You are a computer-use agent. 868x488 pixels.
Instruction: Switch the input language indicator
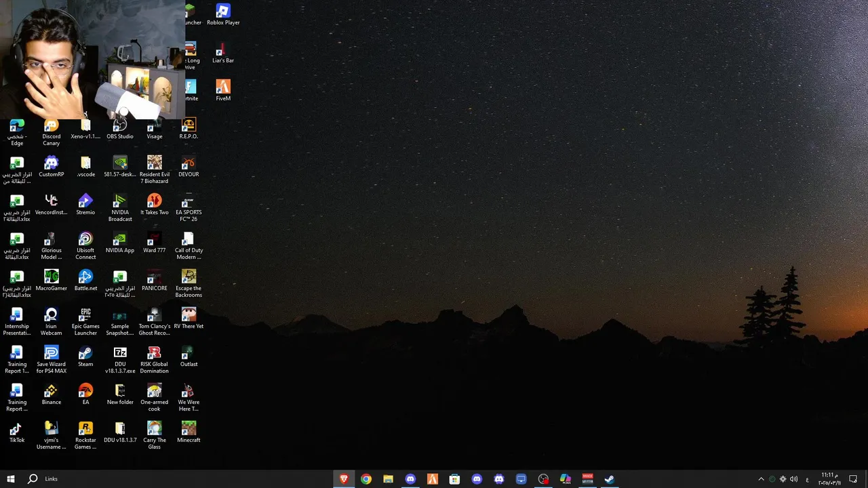point(807,479)
